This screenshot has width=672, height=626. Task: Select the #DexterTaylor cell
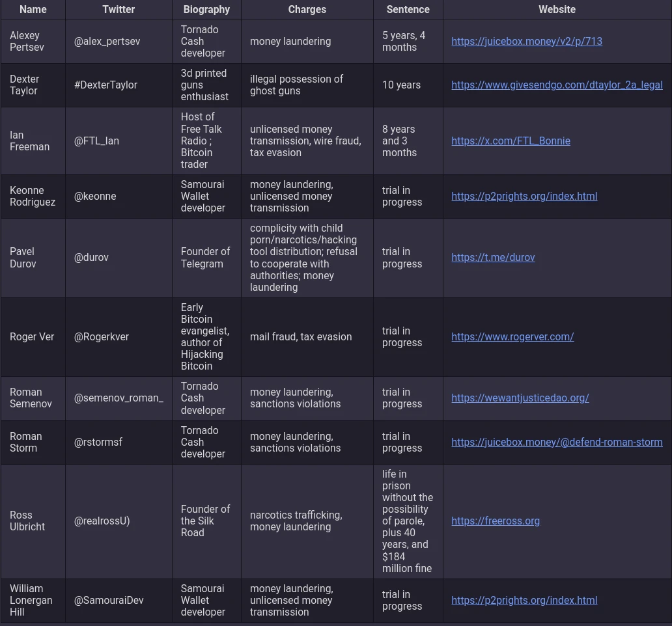[105, 85]
